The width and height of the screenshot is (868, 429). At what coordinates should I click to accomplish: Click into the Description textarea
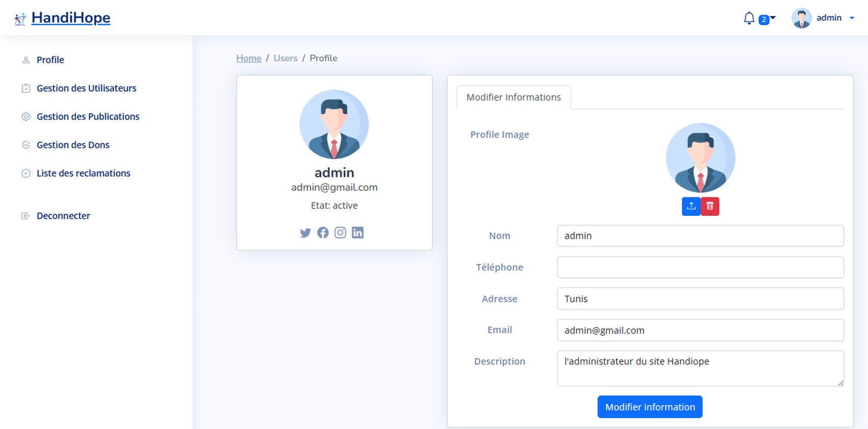coord(700,368)
